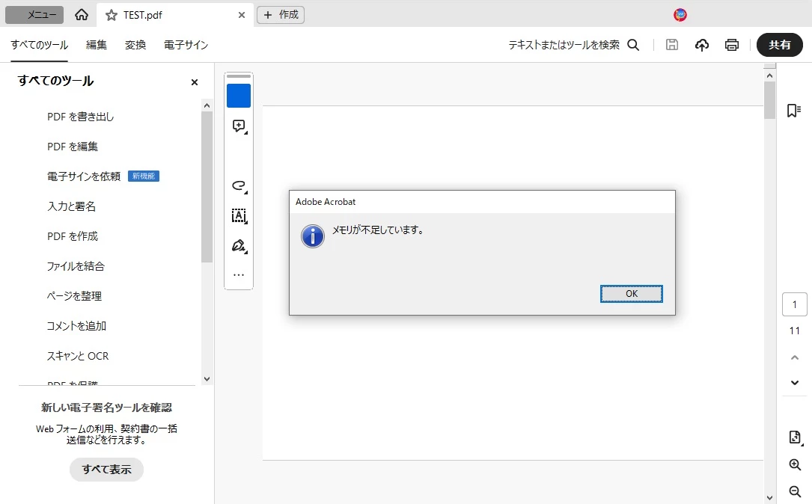Go to previous page with up chevron
Screen dimensions: 812x504
(794, 357)
